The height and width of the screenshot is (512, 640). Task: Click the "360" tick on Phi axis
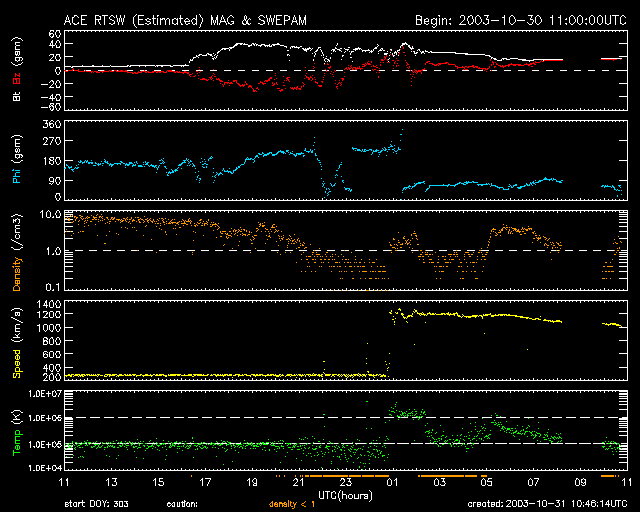coord(52,124)
